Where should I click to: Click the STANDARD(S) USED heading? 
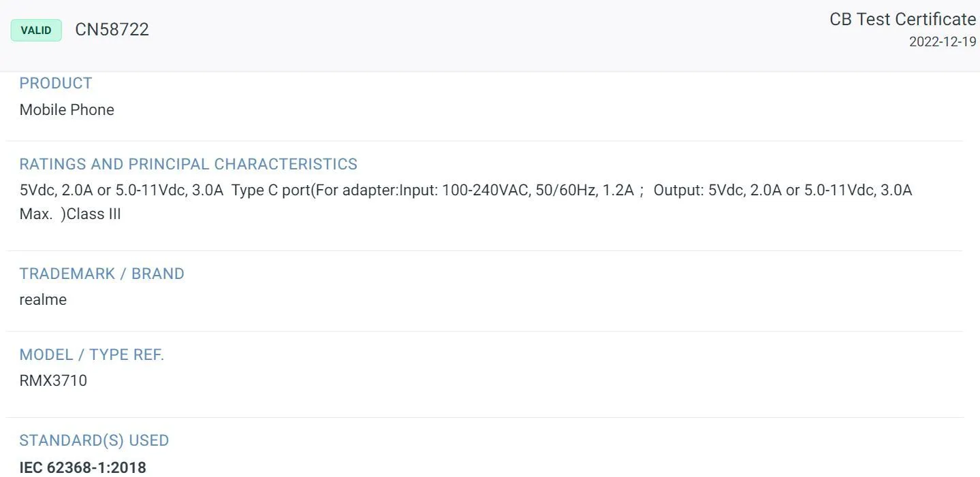94,440
